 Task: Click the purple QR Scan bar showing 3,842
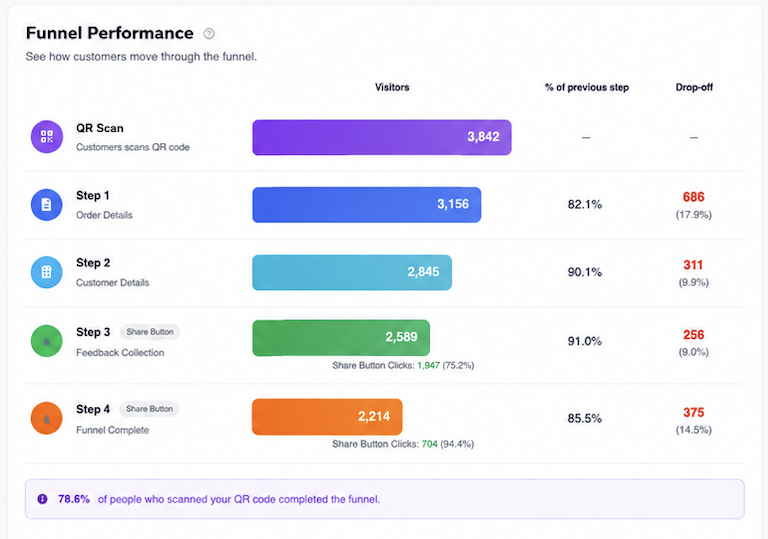[x=382, y=137]
